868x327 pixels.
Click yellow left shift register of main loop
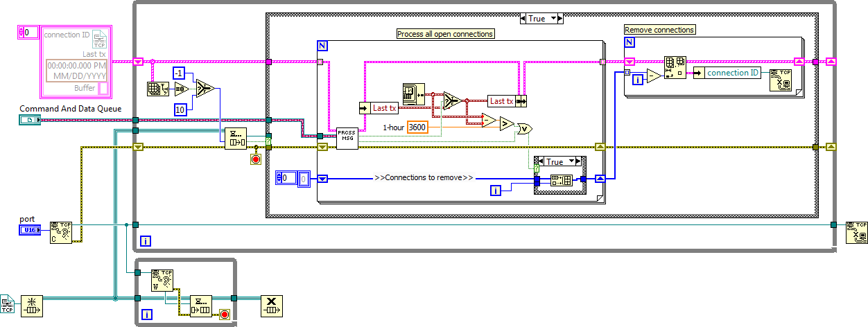[x=138, y=147]
